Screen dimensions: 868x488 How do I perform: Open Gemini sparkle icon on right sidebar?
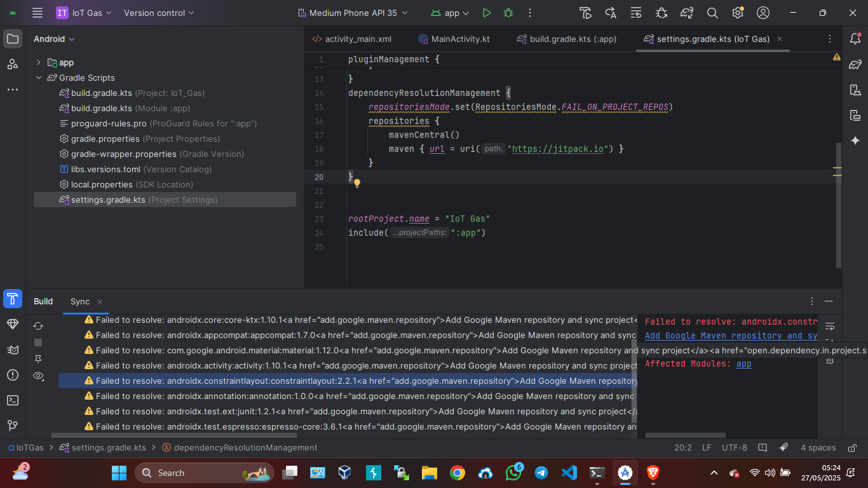click(x=855, y=140)
